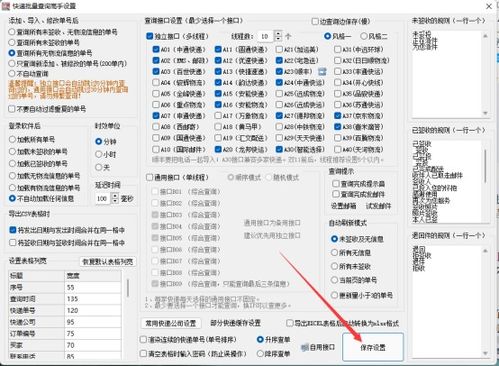Uncheck the A27 德邦物流 checkbox
This screenshot has width=499, height=366.
(x=279, y=116)
